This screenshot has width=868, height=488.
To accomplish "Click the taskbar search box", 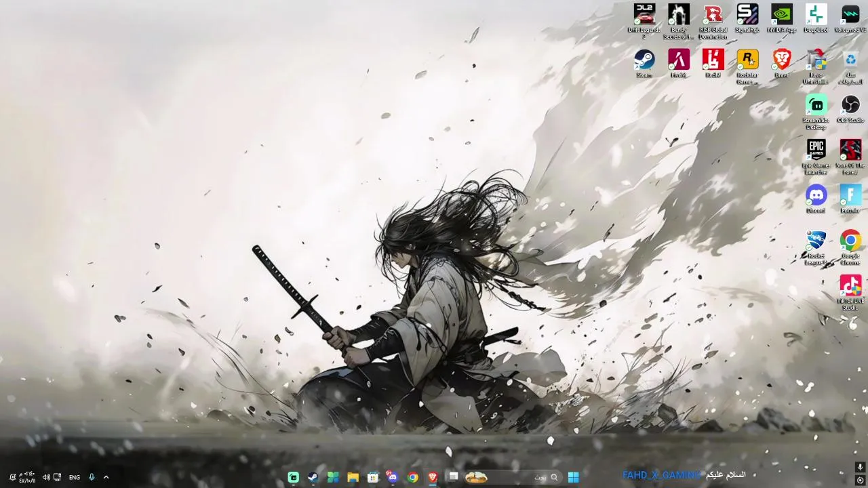I will (512, 477).
